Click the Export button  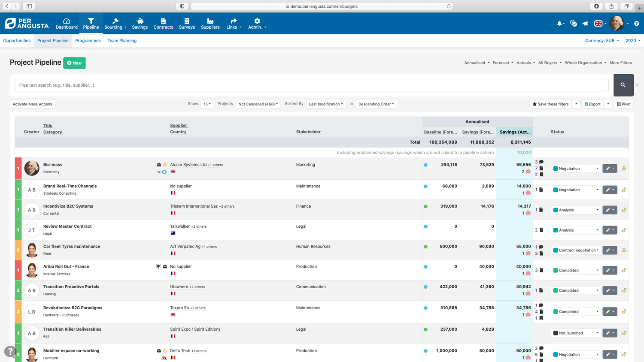point(593,104)
